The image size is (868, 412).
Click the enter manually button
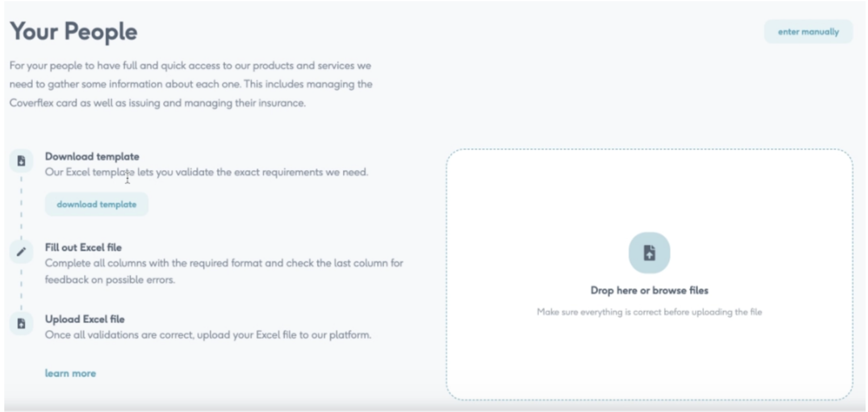[808, 31]
